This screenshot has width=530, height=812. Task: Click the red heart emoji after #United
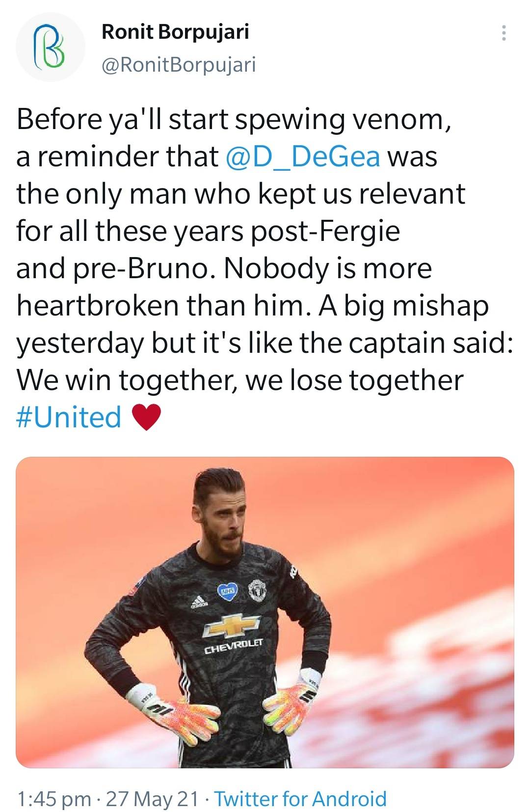(x=146, y=416)
